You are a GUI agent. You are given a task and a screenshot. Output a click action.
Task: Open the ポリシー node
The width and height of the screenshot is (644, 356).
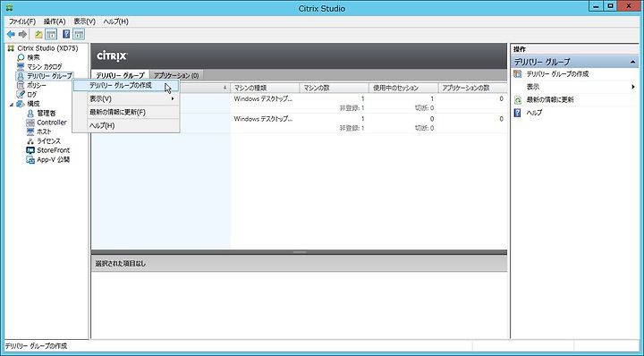[x=37, y=85]
